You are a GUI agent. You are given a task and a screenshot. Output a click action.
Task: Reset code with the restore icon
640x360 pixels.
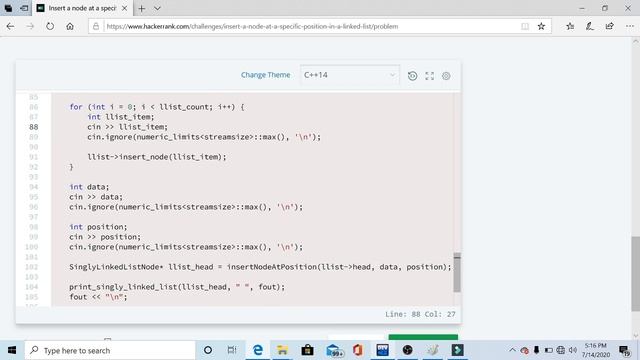point(413,76)
